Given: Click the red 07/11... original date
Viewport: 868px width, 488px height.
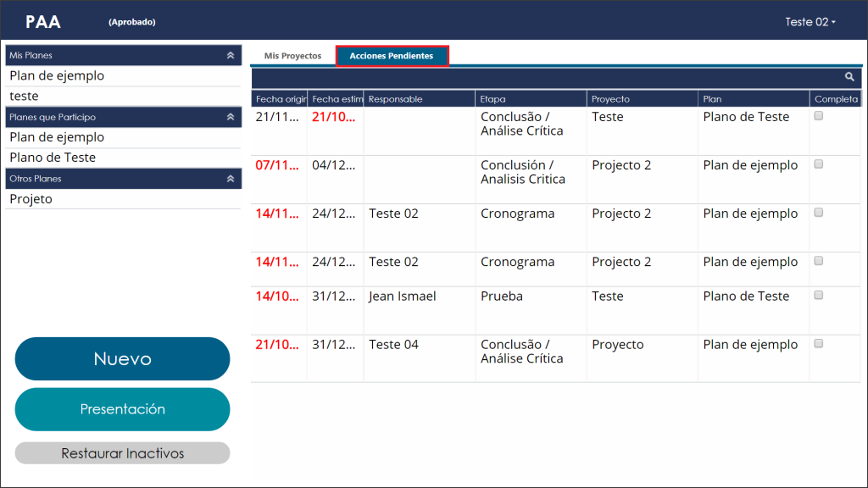Looking at the screenshot, I should (x=277, y=165).
